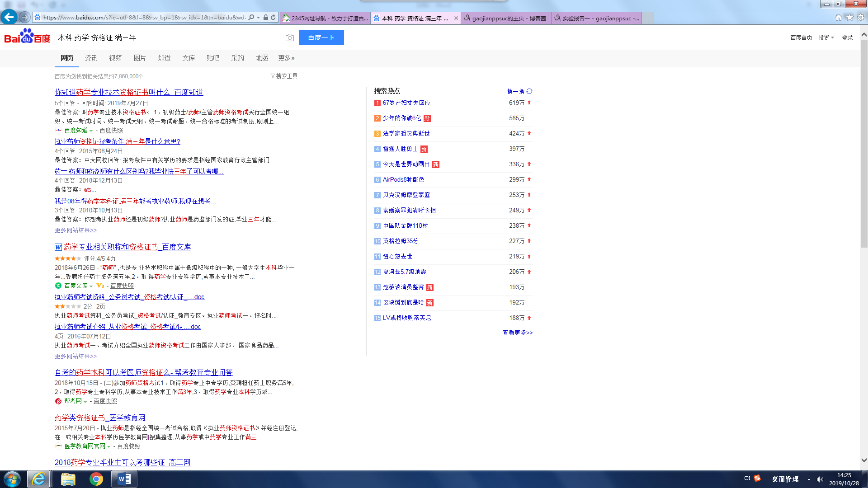
Task: Open the favorites star icon
Action: coord(849,18)
